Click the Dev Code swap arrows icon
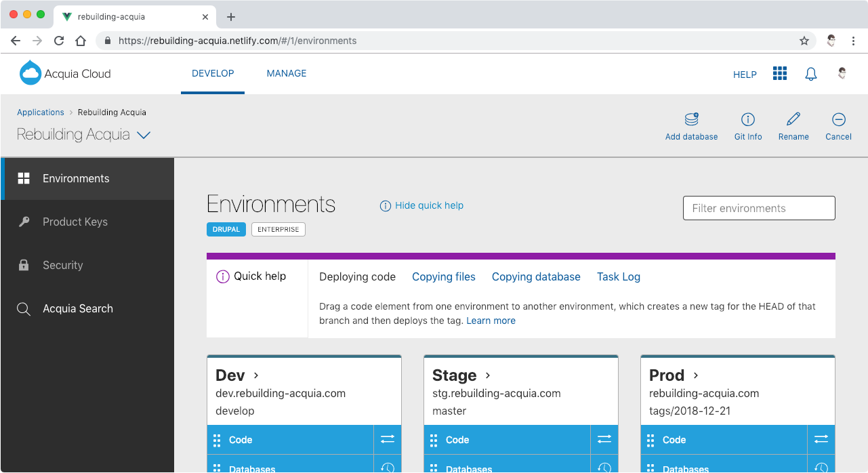 coord(387,440)
